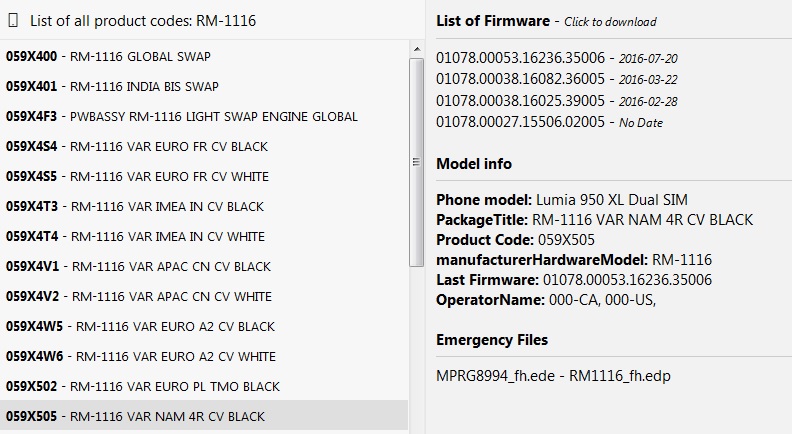Screen dimensions: 792x434
Task: Click the Emergency Files section heading
Action: point(492,340)
